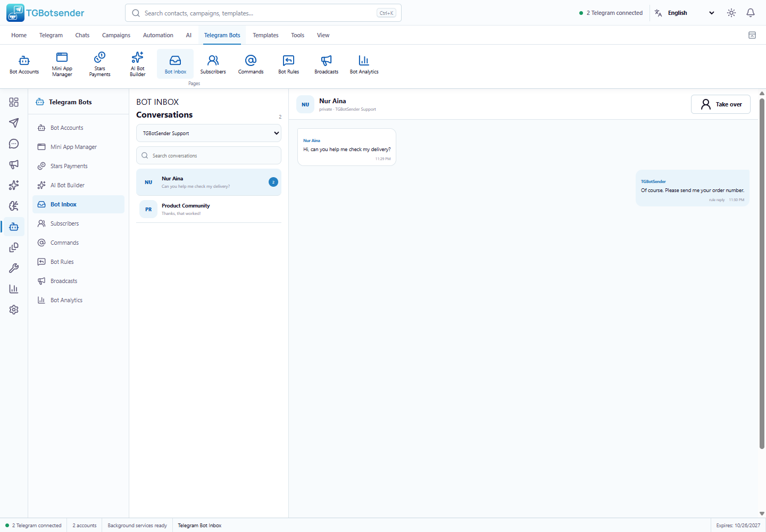766x532 pixels.
Task: Select Commands in sidebar
Action: 78,243
